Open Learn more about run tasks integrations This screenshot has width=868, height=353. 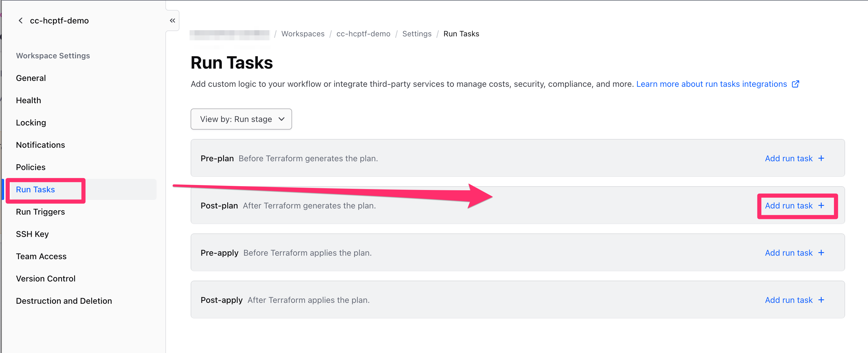coord(711,84)
